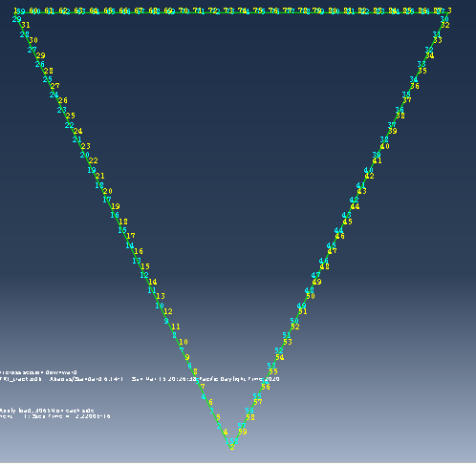Pick yellow node 2 at bottom vertex

click(232, 447)
